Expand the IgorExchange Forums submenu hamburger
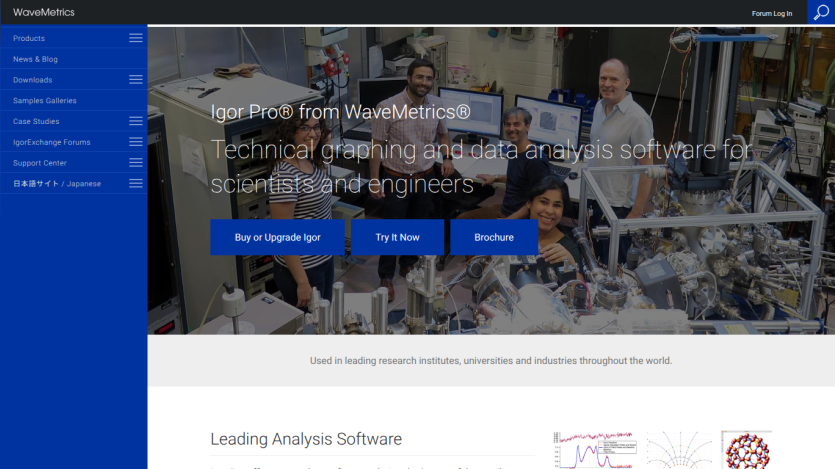Viewport: 835px width, 469px height. point(136,142)
